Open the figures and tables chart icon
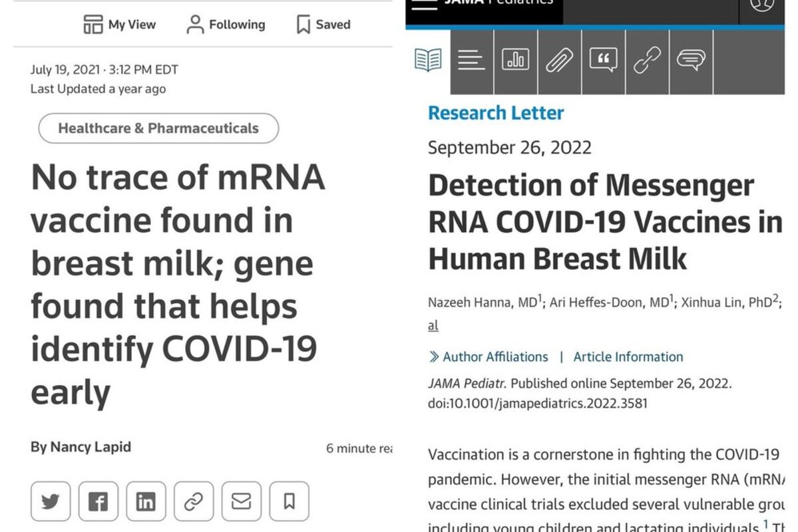 [x=516, y=61]
